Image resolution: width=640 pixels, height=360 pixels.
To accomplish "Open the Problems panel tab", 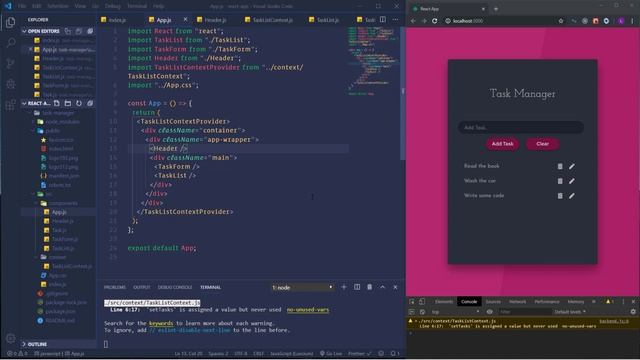I will coord(115,287).
